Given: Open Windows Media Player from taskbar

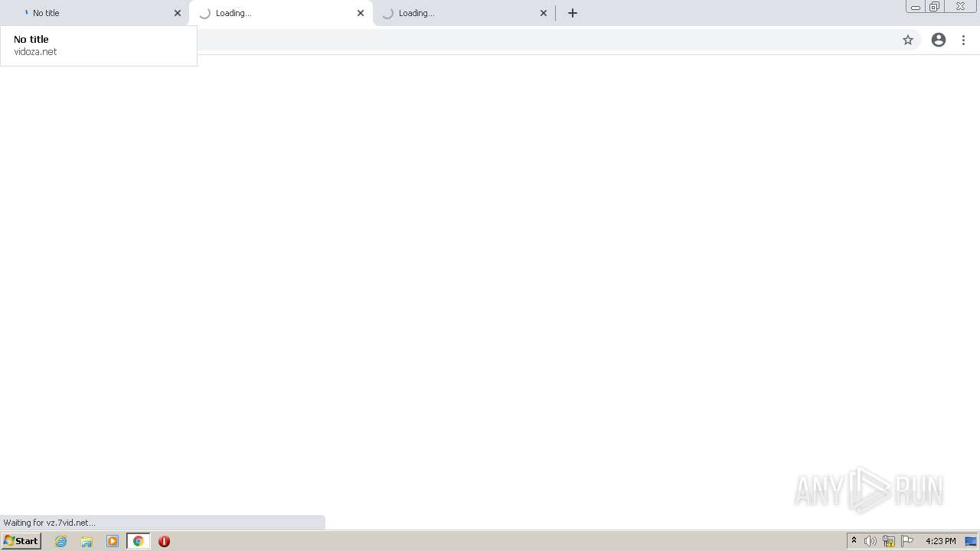Looking at the screenshot, I should tap(113, 541).
